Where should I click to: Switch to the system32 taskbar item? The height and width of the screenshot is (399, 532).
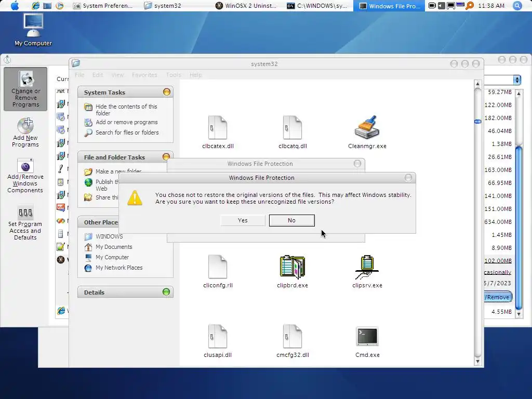pyautogui.click(x=163, y=5)
